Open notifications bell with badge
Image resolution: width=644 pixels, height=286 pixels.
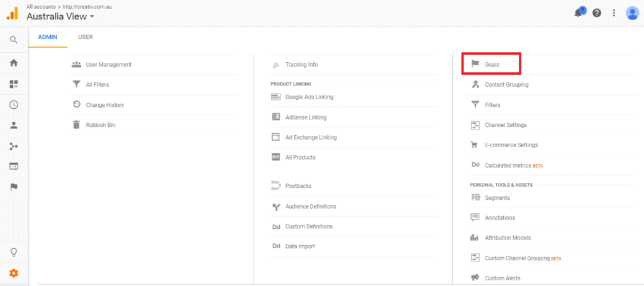click(x=579, y=13)
